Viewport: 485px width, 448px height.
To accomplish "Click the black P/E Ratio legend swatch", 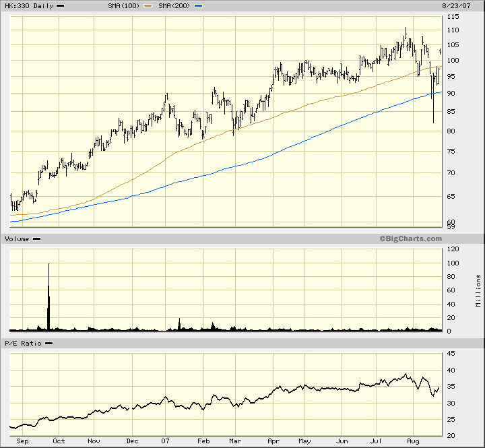I will pyautogui.click(x=49, y=344).
